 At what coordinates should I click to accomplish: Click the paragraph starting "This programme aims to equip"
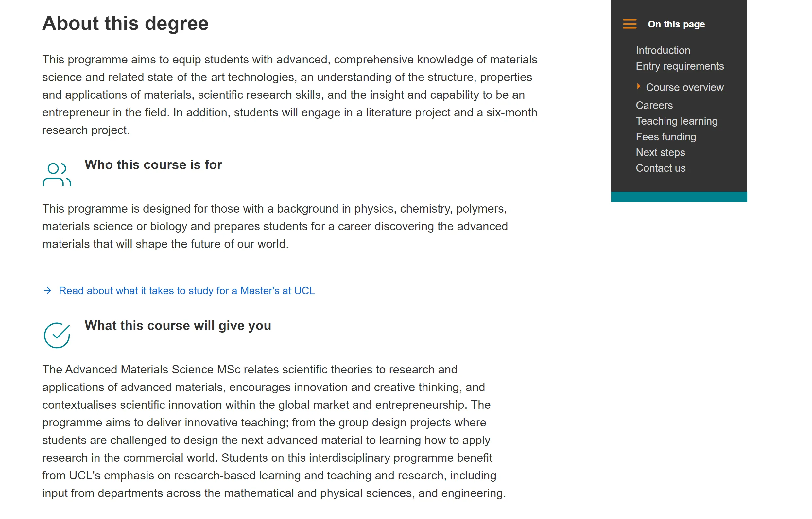(289, 95)
